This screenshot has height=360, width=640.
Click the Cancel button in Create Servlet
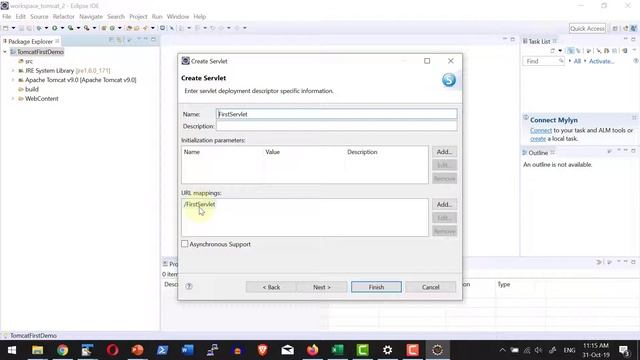pyautogui.click(x=431, y=287)
